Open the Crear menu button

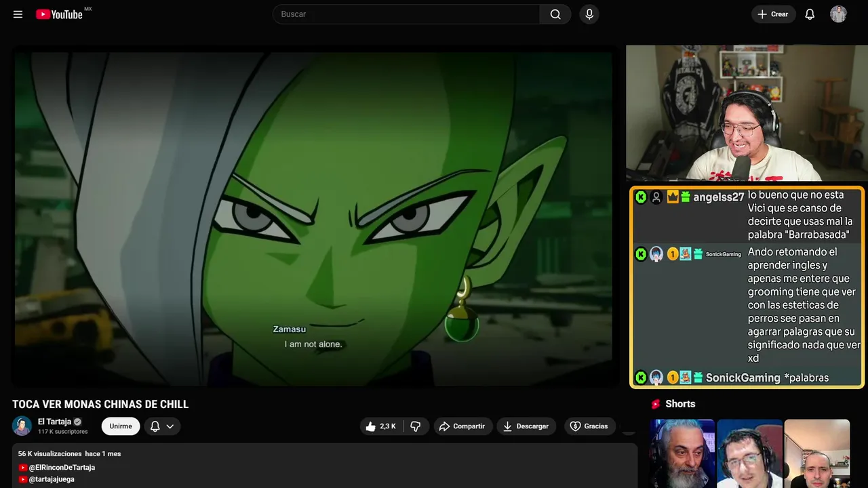(x=773, y=14)
